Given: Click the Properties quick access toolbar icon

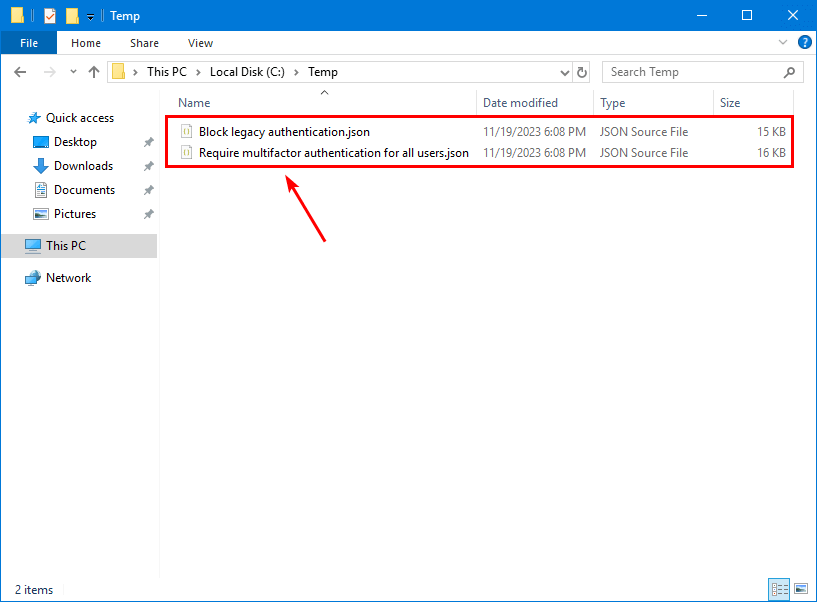Looking at the screenshot, I should (49, 16).
